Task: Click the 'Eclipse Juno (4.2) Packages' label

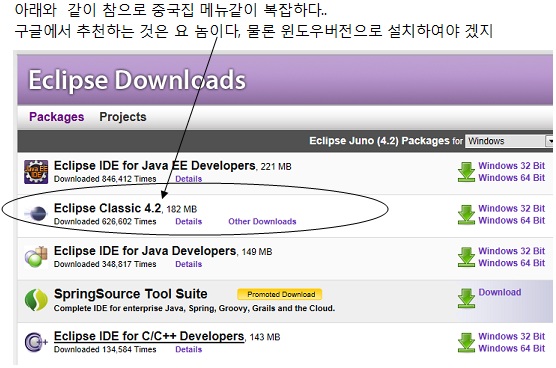Action: (x=379, y=141)
